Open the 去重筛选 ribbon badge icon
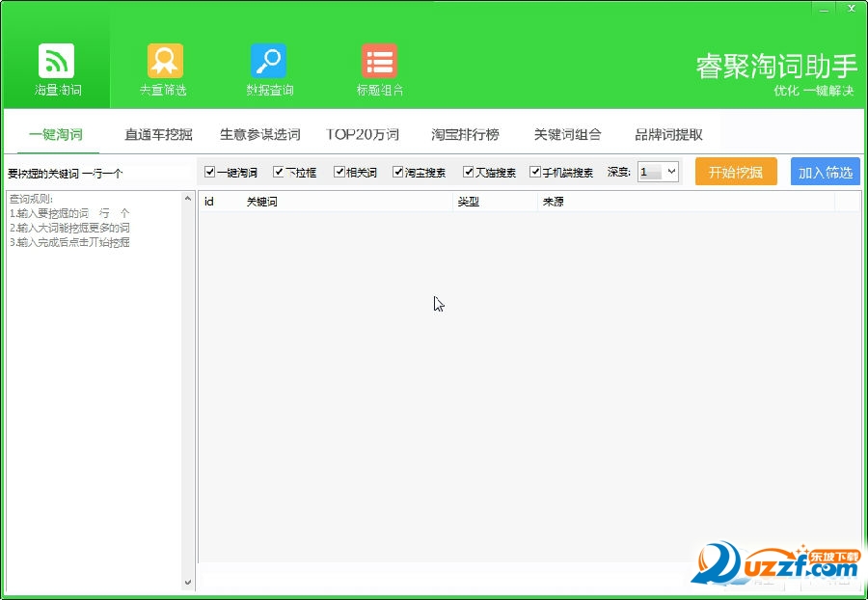The width and height of the screenshot is (868, 600). click(x=164, y=62)
